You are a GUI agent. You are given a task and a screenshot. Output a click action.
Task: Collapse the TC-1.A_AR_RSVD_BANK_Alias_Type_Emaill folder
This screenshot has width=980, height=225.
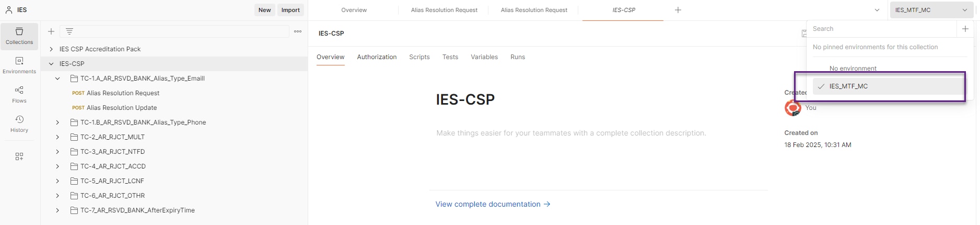(58, 78)
